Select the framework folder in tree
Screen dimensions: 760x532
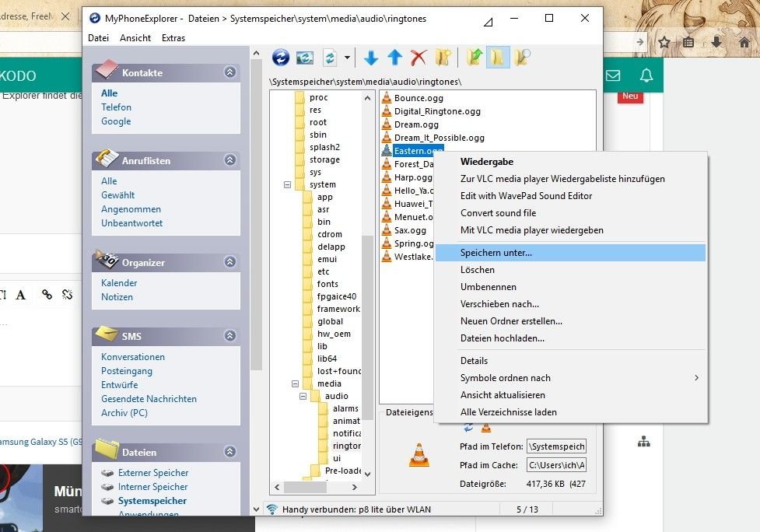[338, 309]
